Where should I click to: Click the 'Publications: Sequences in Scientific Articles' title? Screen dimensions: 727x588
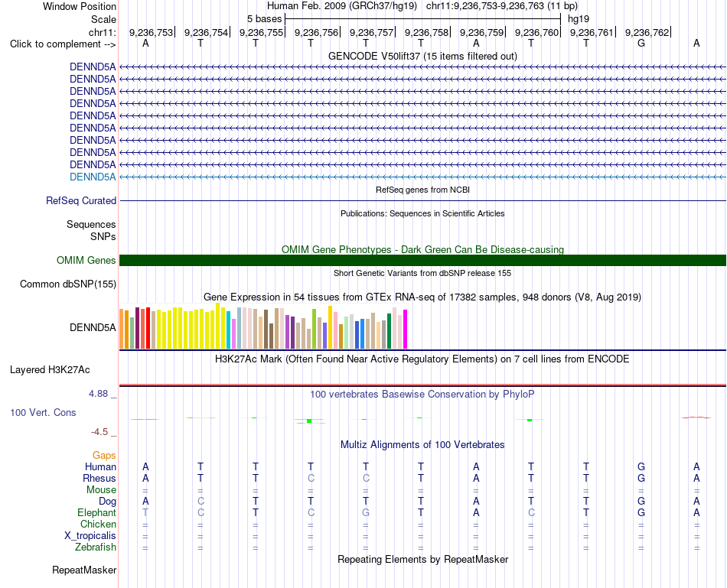click(422, 213)
